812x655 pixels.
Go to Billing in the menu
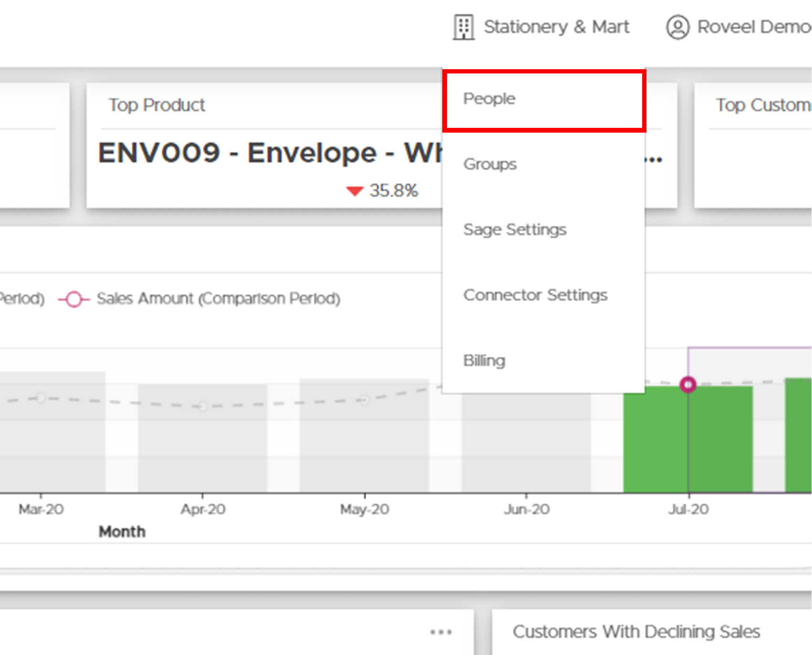pos(484,361)
